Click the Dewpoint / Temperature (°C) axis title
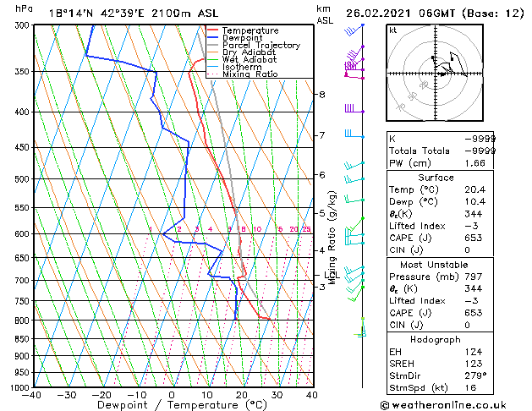This screenshot has width=532, height=411. (x=182, y=405)
